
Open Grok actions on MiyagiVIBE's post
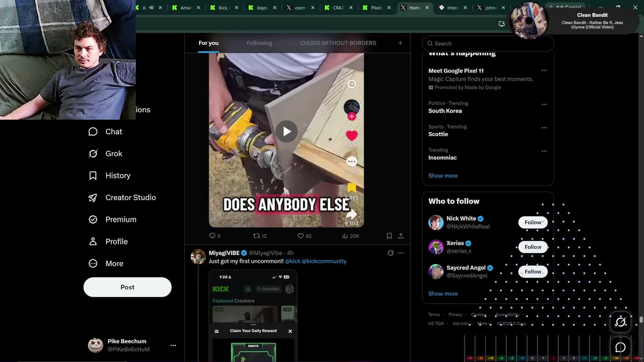click(x=390, y=253)
